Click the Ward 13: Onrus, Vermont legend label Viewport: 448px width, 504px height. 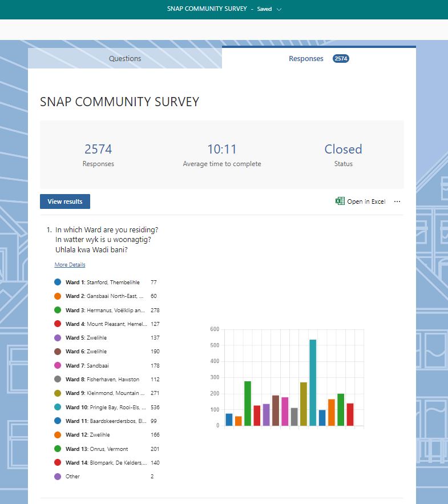(96, 449)
